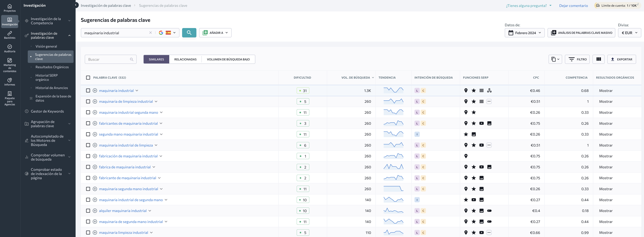Click the FILTRO button
The image size is (644, 237).
(577, 59)
